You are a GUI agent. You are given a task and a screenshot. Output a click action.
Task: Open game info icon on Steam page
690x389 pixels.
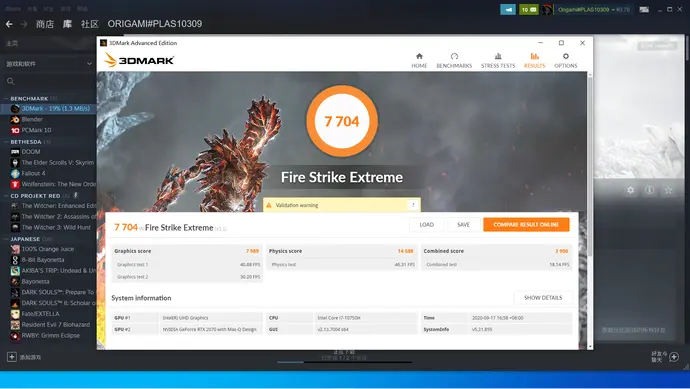click(649, 190)
